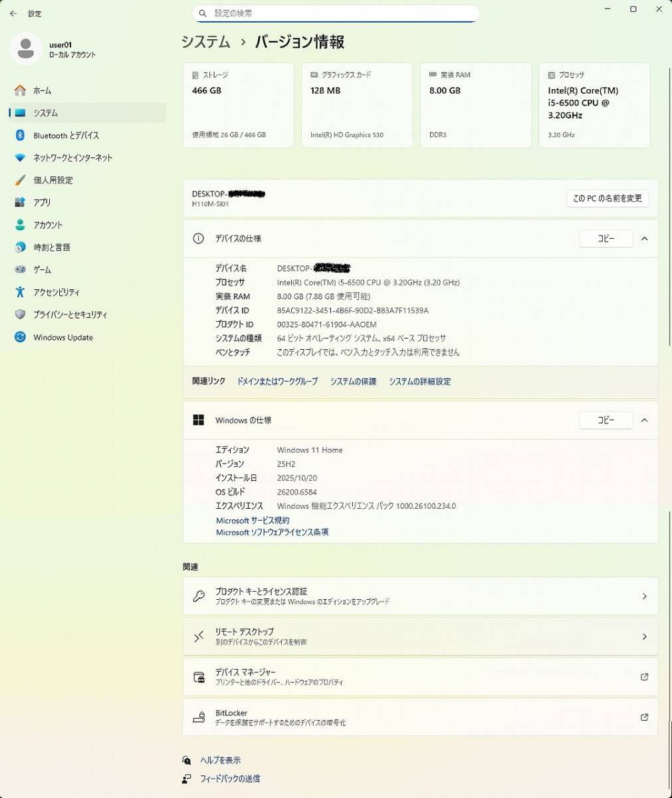This screenshot has height=798, width=672.
Task: Click the search magnifier icon
Action: click(202, 13)
